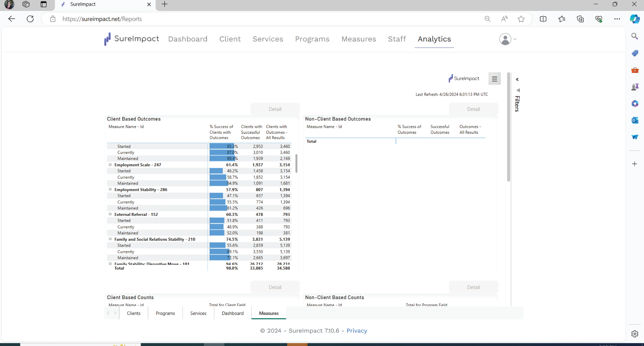Screen dimensions: 644x346
Task: Click Client Based Outcomes table scrollbar
Action: click(x=296, y=164)
